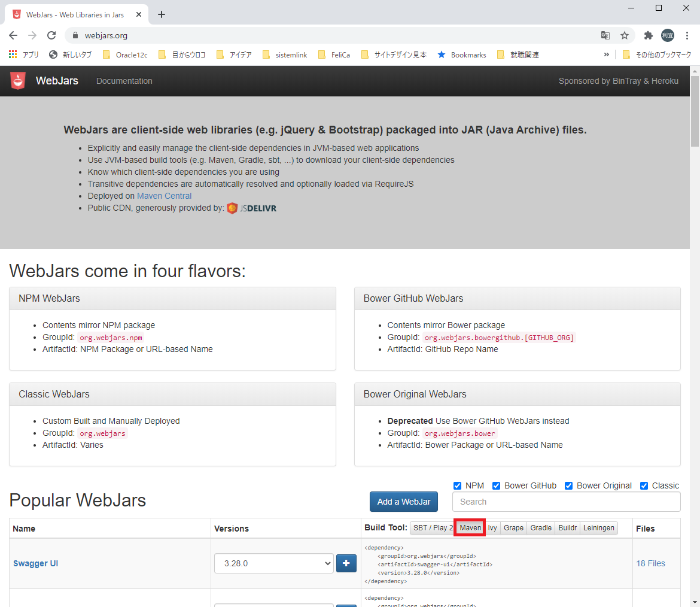Open the Apps grid in bookmarks bar
Image resolution: width=700 pixels, height=607 pixels.
(24, 54)
